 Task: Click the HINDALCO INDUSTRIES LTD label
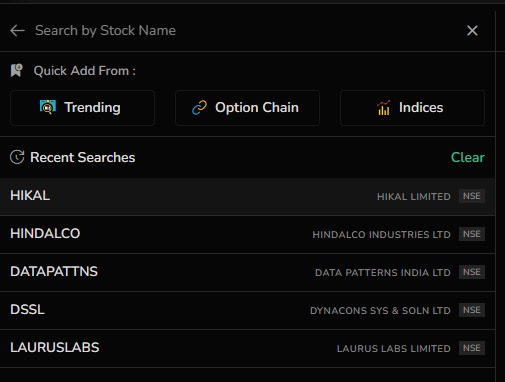pos(381,235)
